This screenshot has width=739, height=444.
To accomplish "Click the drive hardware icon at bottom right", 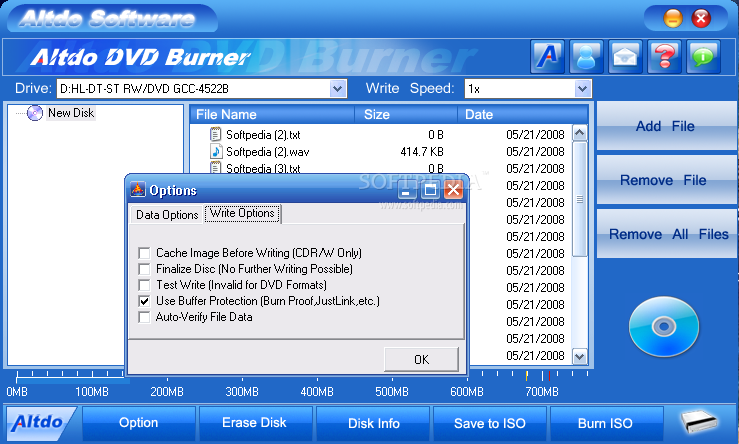I will coord(699,420).
